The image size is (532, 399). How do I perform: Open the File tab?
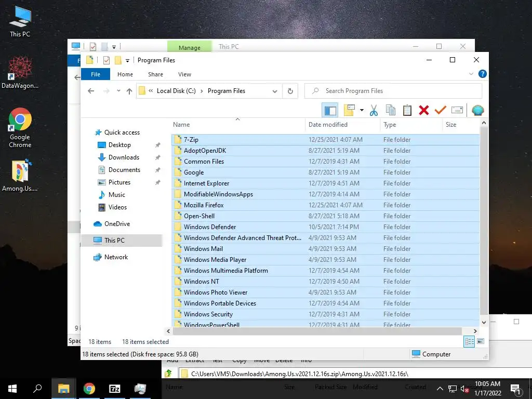pos(96,74)
